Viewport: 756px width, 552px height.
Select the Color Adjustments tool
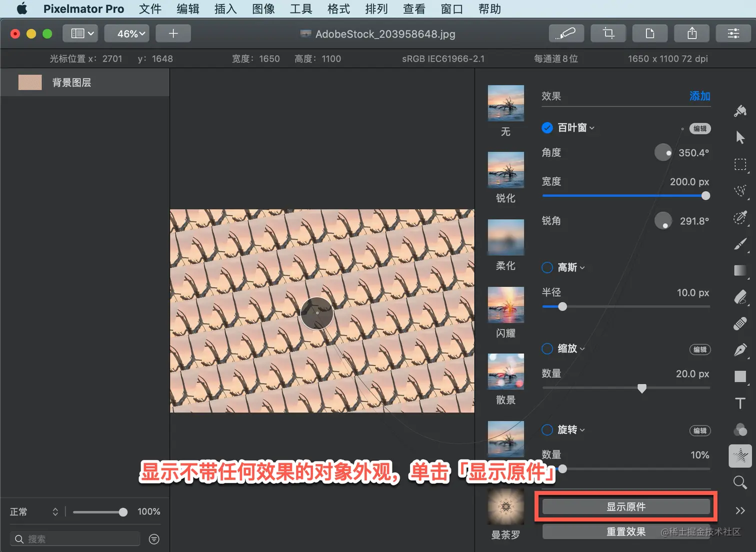point(740,429)
